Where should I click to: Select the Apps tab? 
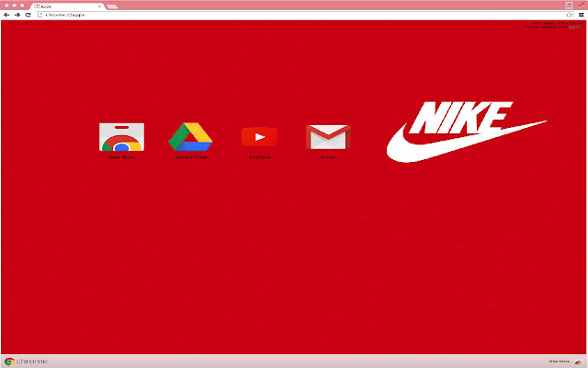(67, 6)
